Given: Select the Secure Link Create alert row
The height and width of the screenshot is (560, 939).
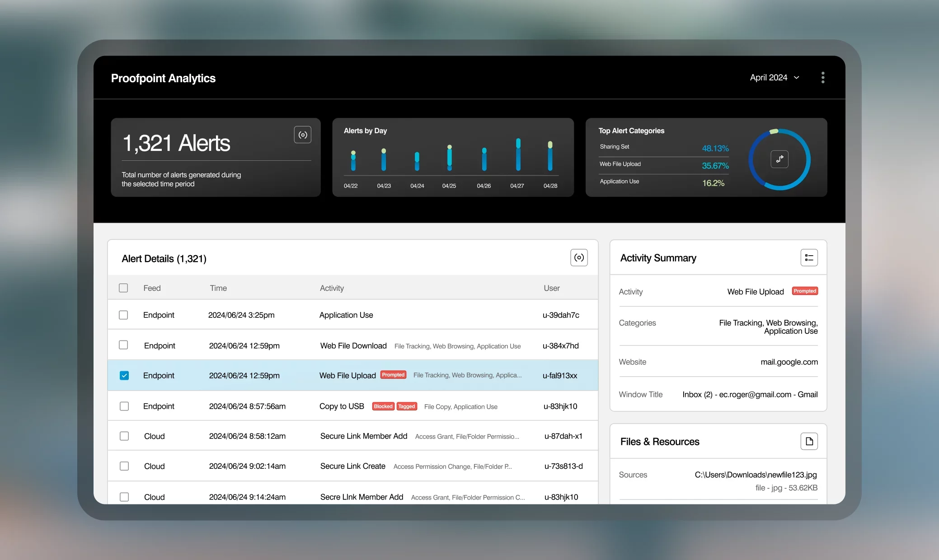Looking at the screenshot, I should pos(352,466).
